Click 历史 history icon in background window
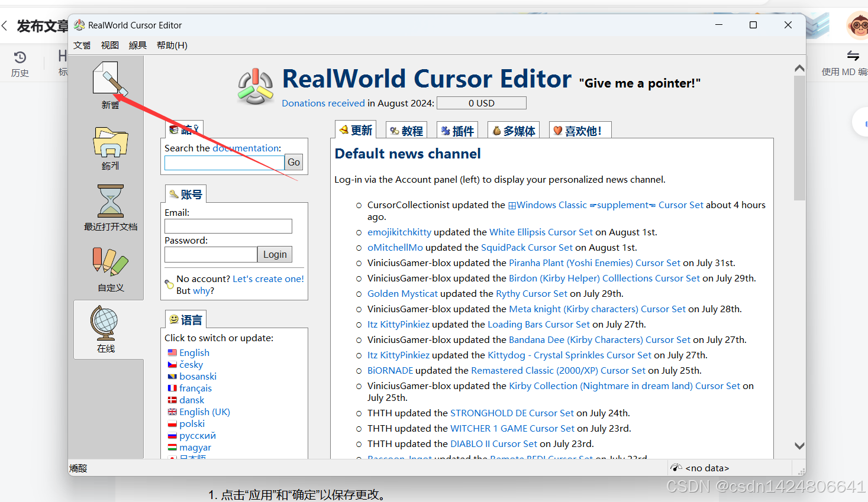 [x=20, y=57]
